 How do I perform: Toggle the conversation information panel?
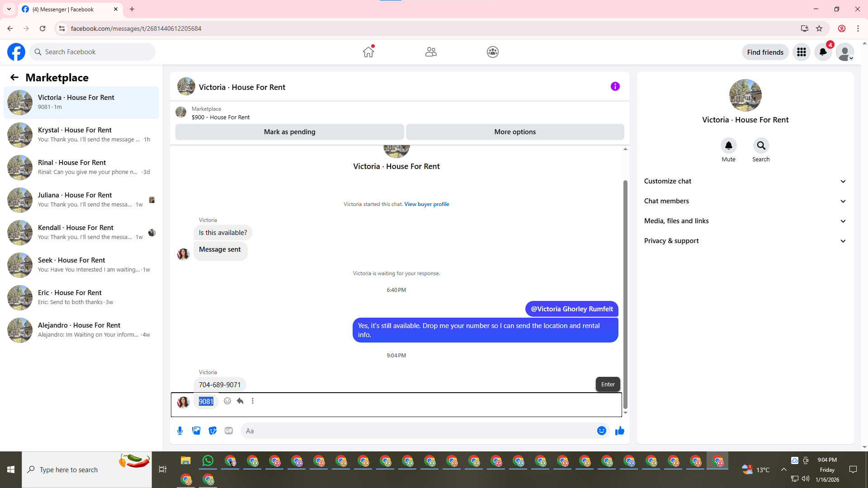[x=615, y=86]
